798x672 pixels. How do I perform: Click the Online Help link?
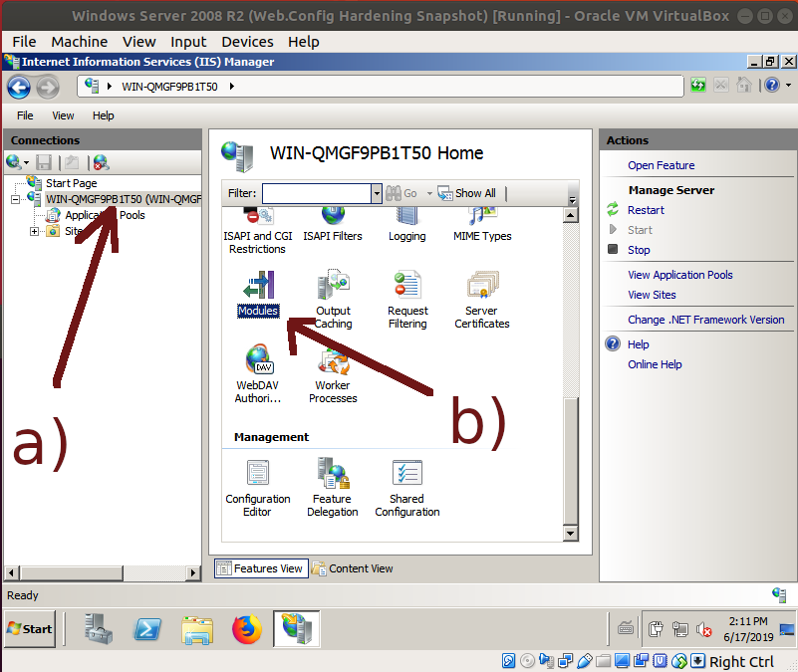655,364
